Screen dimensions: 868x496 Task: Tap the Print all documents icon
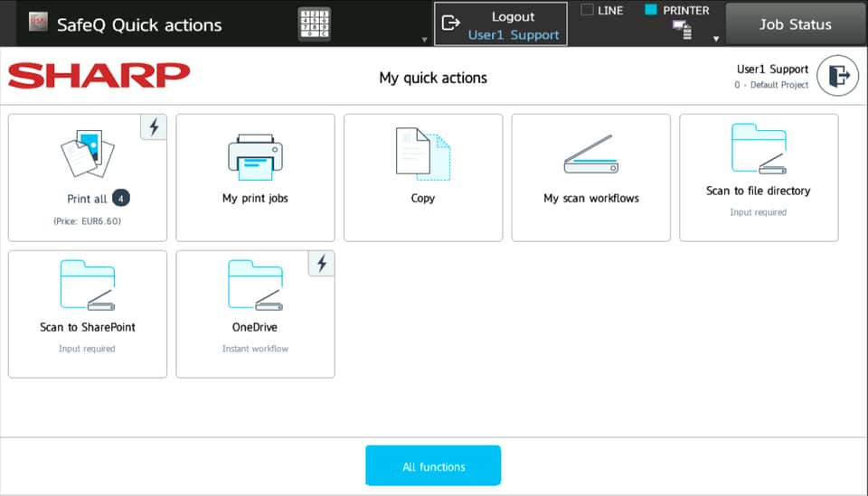point(87,154)
